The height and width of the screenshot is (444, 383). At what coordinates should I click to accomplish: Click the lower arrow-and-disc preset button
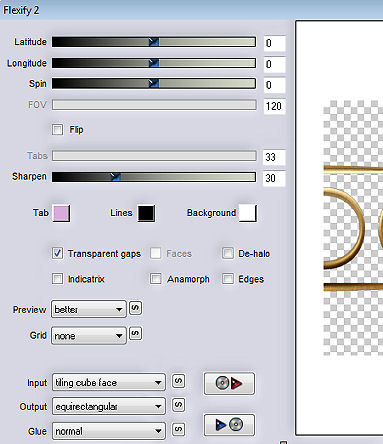[229, 425]
